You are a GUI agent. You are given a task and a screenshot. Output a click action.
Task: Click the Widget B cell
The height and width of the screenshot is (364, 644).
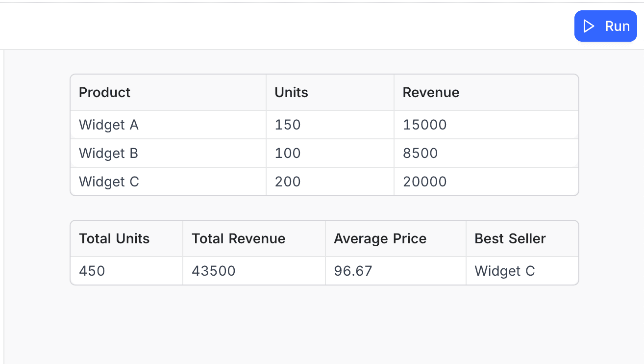pos(108,153)
